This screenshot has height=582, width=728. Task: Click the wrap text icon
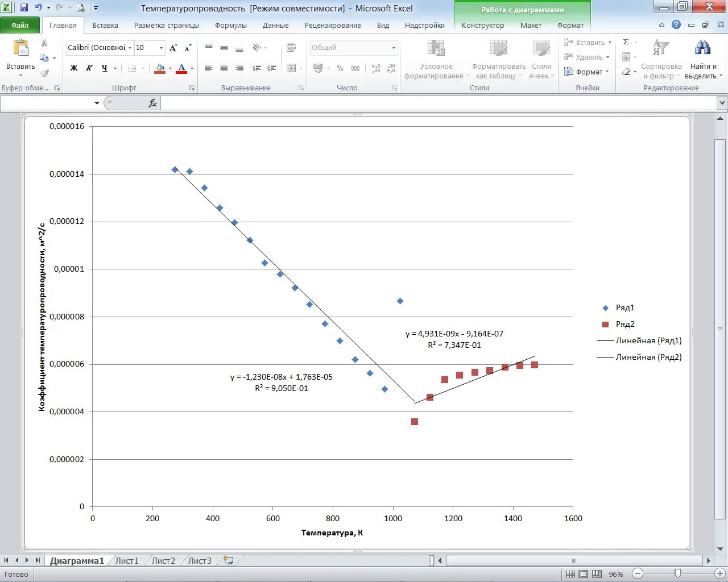[x=291, y=48]
